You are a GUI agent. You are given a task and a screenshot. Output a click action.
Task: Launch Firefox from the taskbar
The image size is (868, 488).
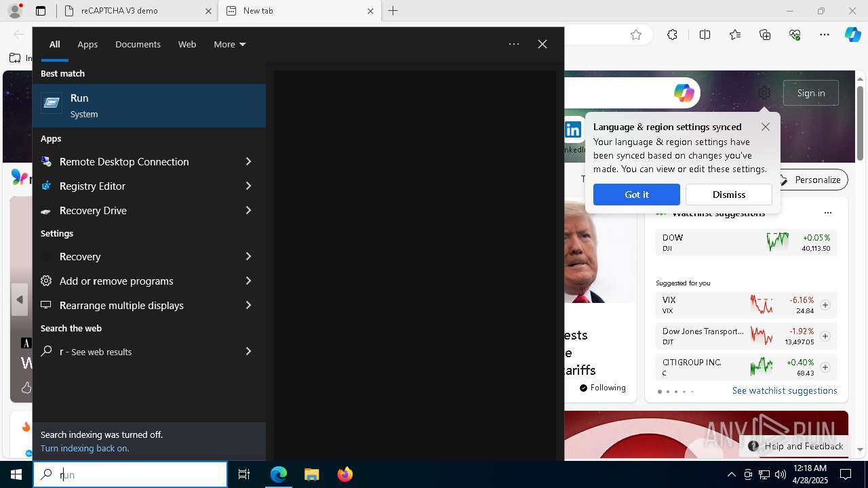pyautogui.click(x=344, y=474)
